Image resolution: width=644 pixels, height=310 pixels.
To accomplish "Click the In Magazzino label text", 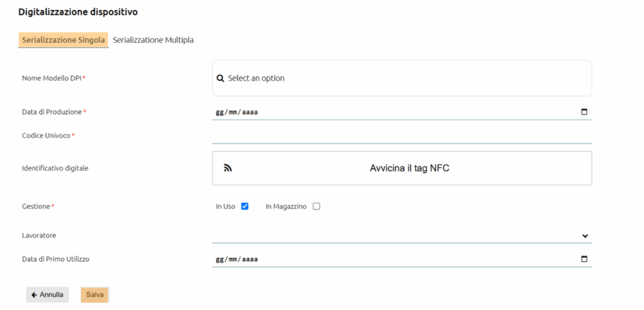I will tap(286, 206).
